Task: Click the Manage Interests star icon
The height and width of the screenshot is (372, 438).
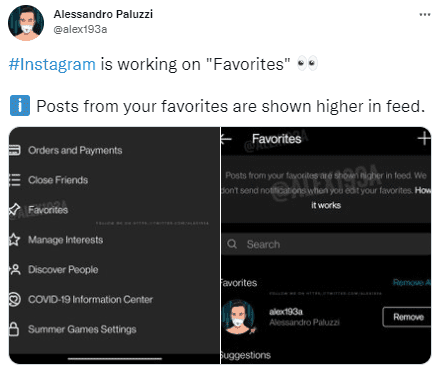Action: click(14, 239)
